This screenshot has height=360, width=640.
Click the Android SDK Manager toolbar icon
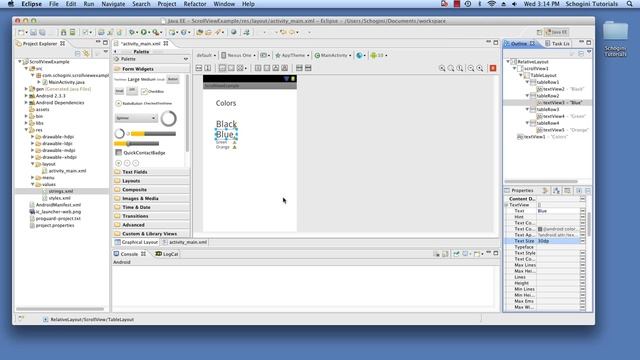(x=63, y=32)
